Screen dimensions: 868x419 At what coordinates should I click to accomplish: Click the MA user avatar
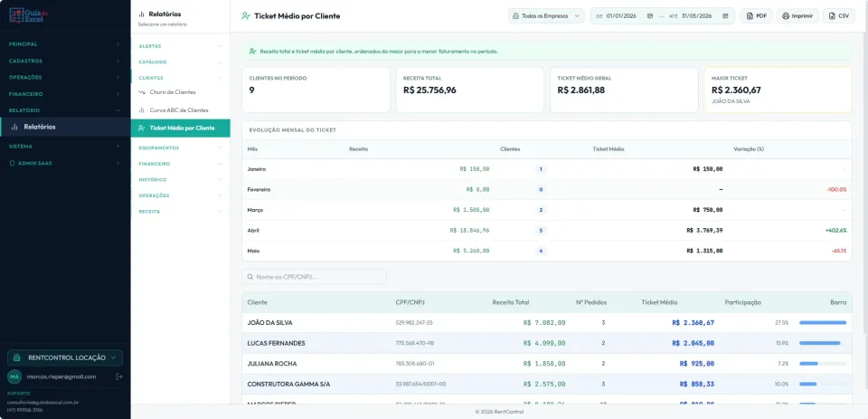click(14, 376)
